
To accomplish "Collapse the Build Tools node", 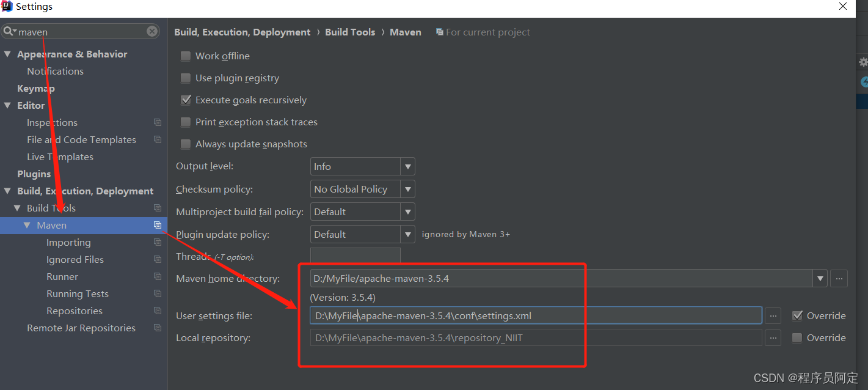I will click(17, 208).
